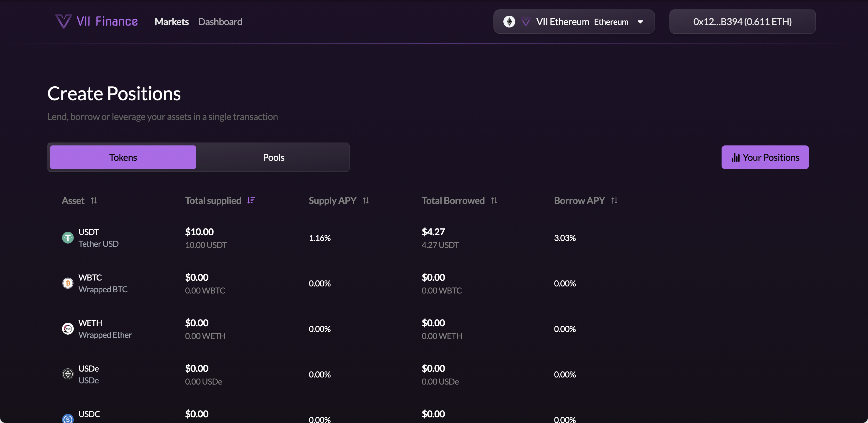This screenshot has width=868, height=423.
Task: Click the Ethereum network icon in the header
Action: tap(510, 22)
